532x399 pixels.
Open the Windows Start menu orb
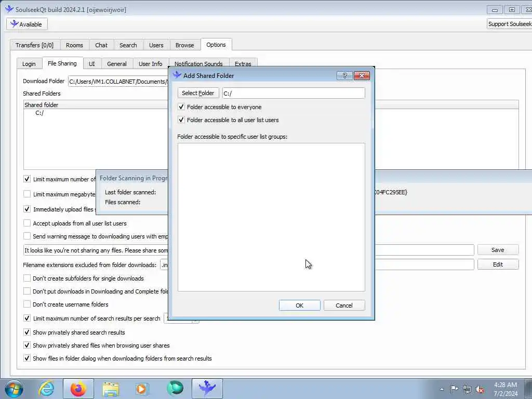click(x=14, y=389)
